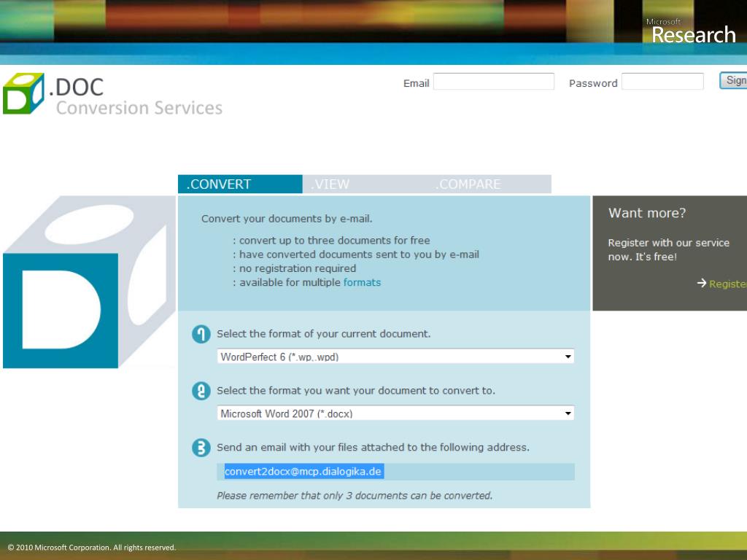The image size is (747, 560).
Task: Click the 'Conversion Services' heading text
Action: 139,108
